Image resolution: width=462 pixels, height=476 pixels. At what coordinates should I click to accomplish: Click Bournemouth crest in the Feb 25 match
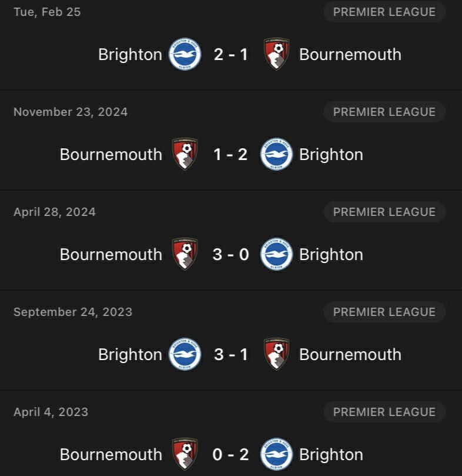tap(276, 54)
